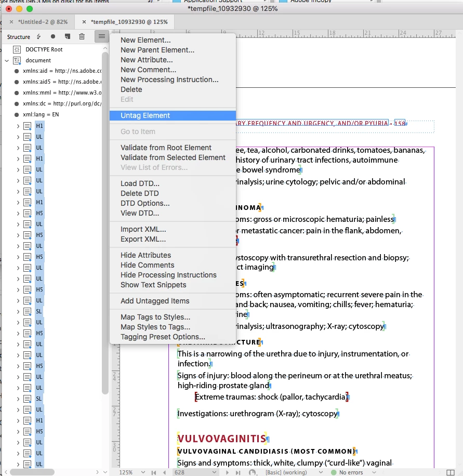This screenshot has width=463, height=476.
Task: Choose Export XML...
Action: click(x=143, y=239)
